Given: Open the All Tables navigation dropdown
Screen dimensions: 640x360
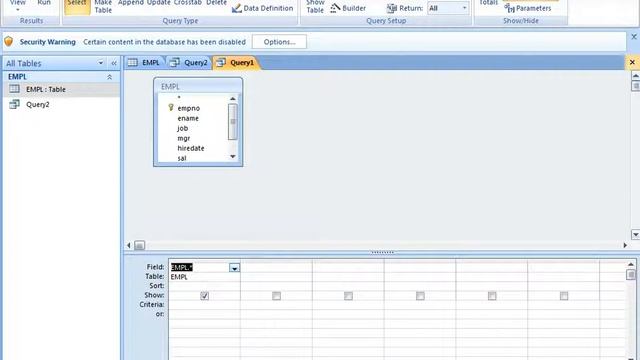Looking at the screenshot, I should pyautogui.click(x=100, y=63).
